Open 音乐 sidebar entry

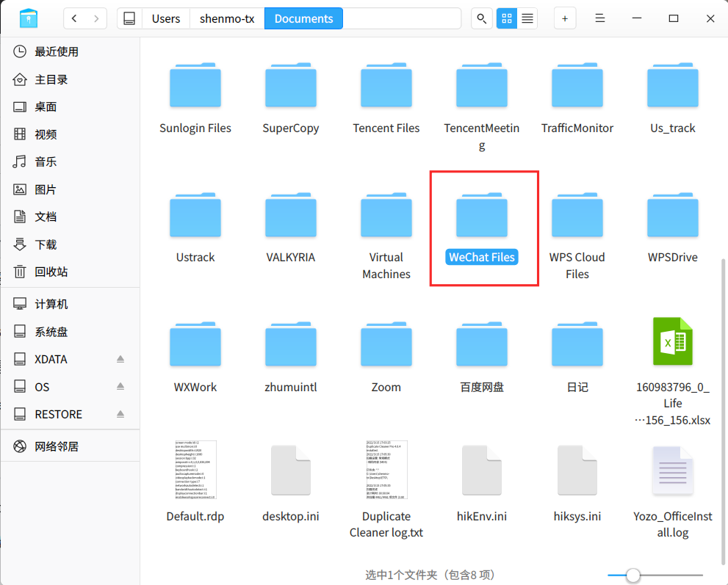click(x=70, y=162)
